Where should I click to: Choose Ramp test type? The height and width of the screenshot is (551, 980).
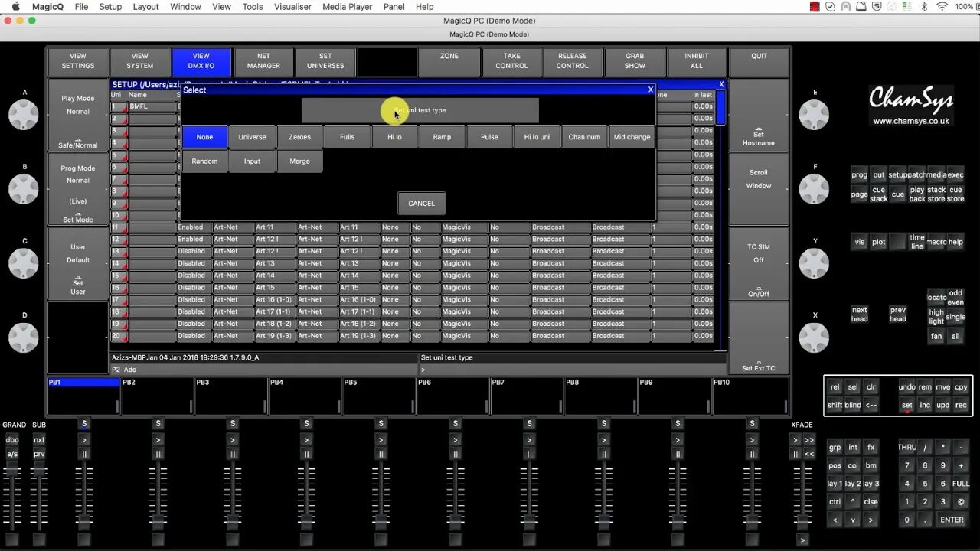(x=442, y=137)
